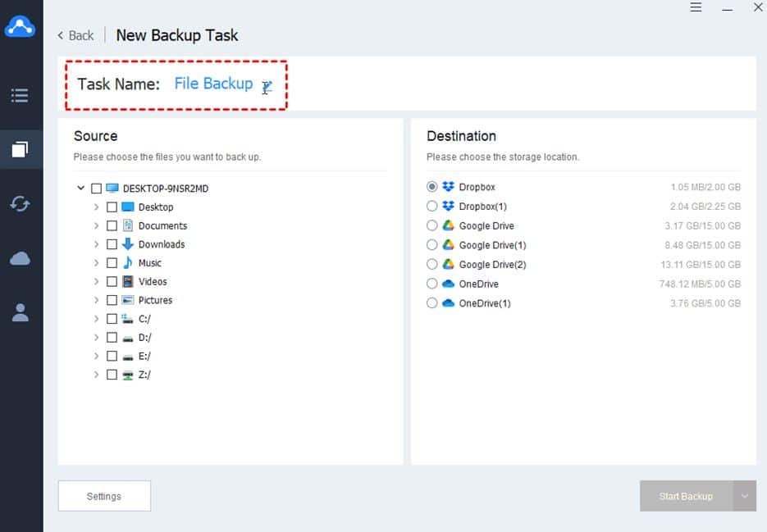Screen dimensions: 767x532
Task: Check the D:/ drive checkbox
Action: [x=112, y=338]
